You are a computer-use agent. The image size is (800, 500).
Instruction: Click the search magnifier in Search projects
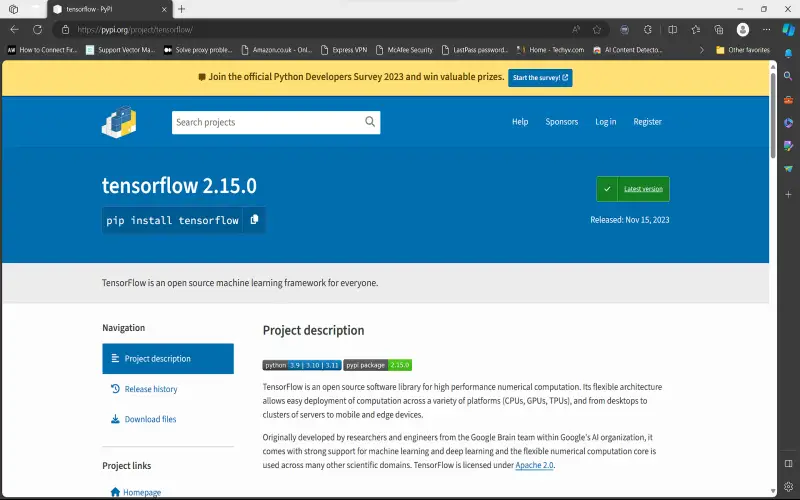[x=370, y=121]
